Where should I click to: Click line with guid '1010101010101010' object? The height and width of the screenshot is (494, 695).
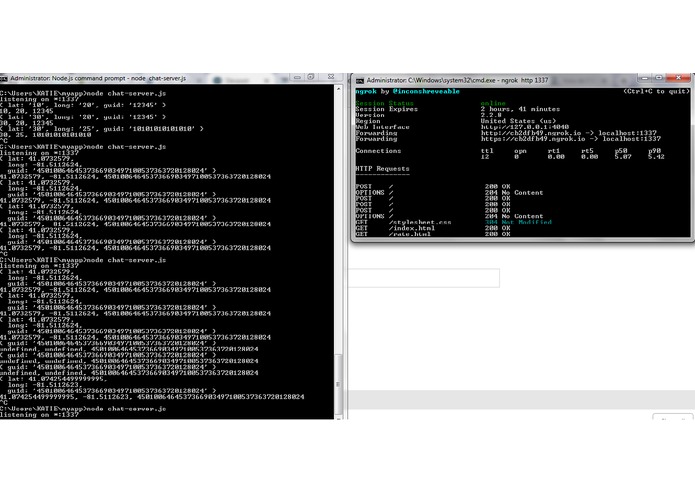102,128
